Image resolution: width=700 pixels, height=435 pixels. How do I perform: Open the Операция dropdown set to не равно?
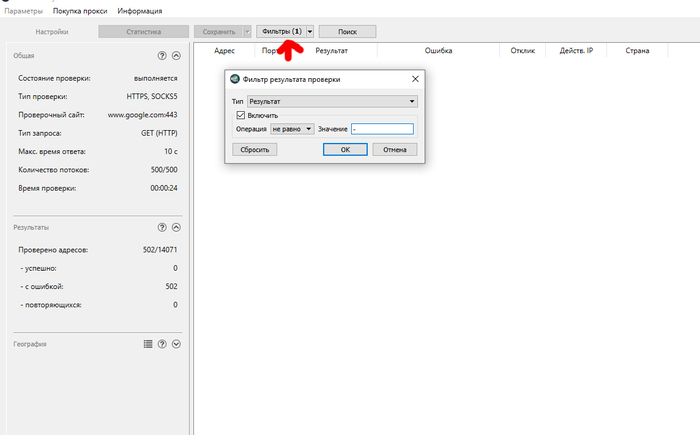(291, 129)
